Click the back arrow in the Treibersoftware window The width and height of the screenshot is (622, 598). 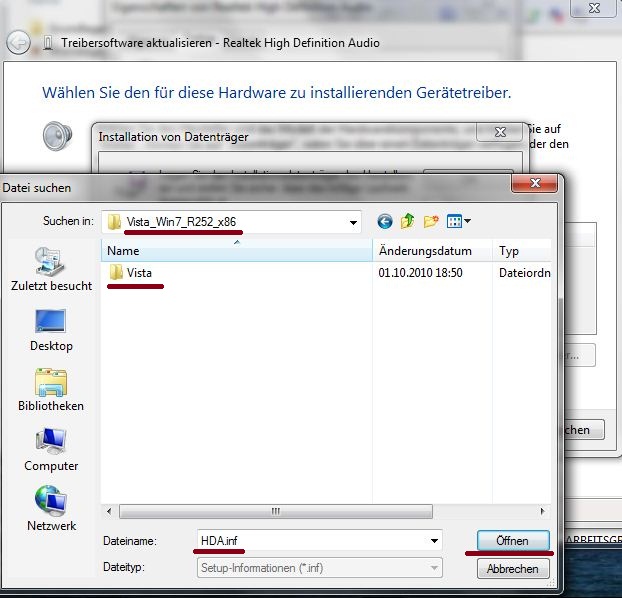18,42
